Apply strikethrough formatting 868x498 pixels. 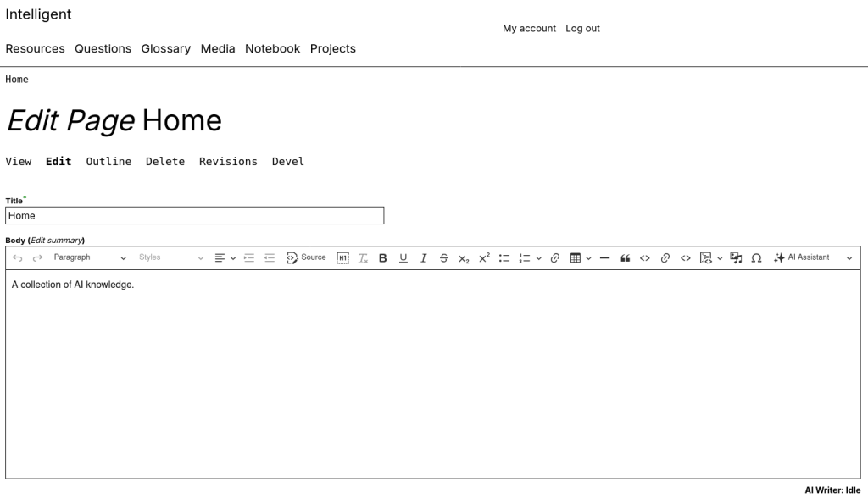(x=443, y=257)
